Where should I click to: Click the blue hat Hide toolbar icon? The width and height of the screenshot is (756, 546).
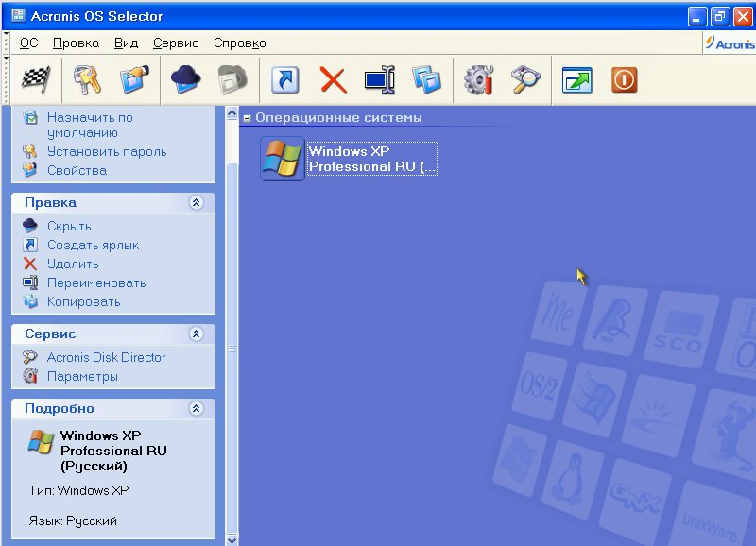point(185,79)
